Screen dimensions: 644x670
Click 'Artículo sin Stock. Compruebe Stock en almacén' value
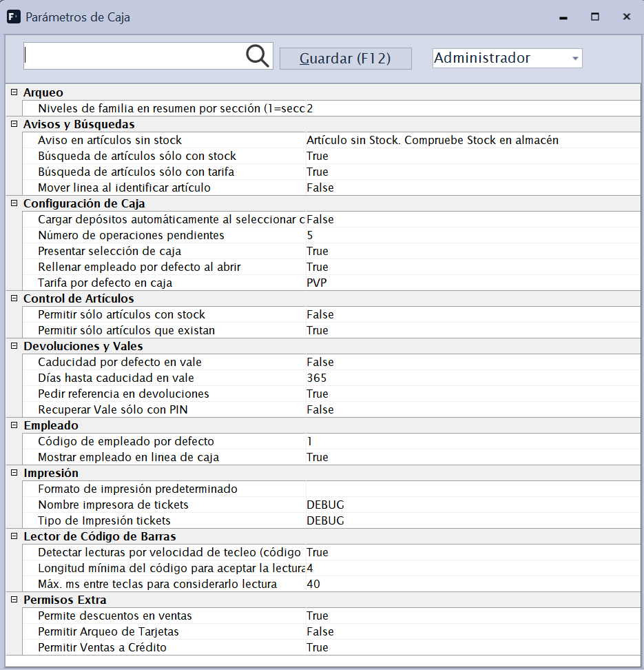coord(432,140)
